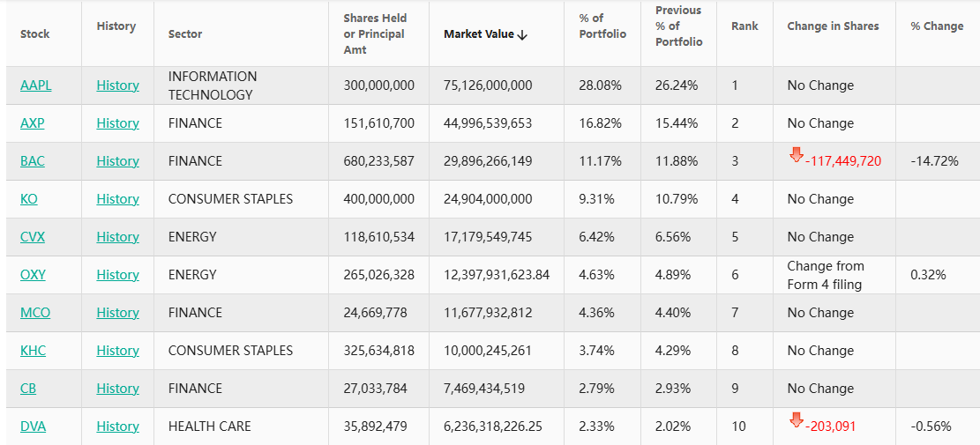
Task: Show History for the OXY row
Action: (118, 275)
